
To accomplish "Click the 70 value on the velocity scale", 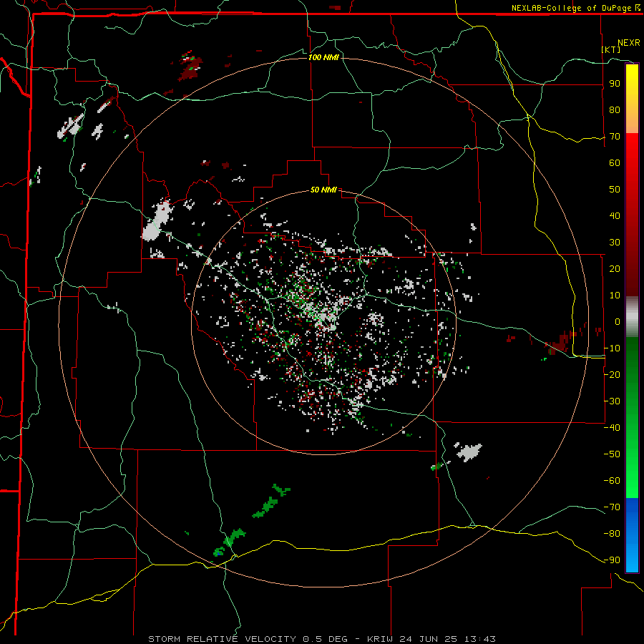I will (x=615, y=137).
